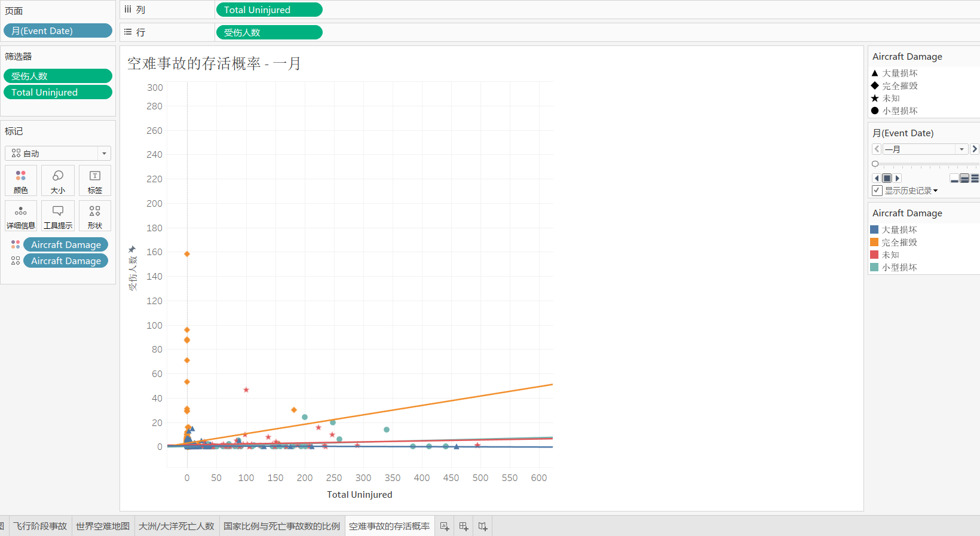Switch to the 世界空难地图 sheet tab
980x536 pixels.
(103, 526)
